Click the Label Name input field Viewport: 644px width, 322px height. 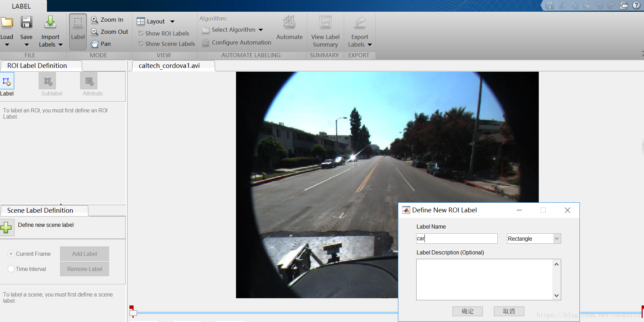(457, 239)
